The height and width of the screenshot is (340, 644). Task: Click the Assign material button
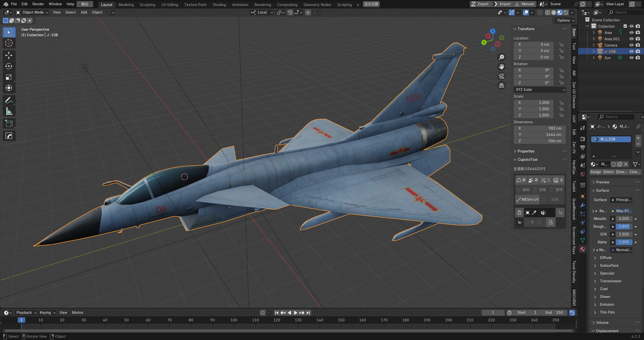point(595,172)
